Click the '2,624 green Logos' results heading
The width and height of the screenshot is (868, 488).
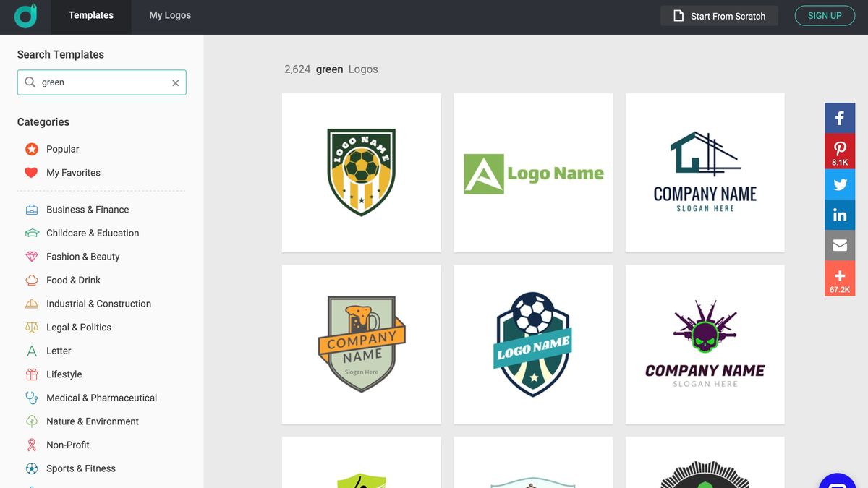coord(331,69)
